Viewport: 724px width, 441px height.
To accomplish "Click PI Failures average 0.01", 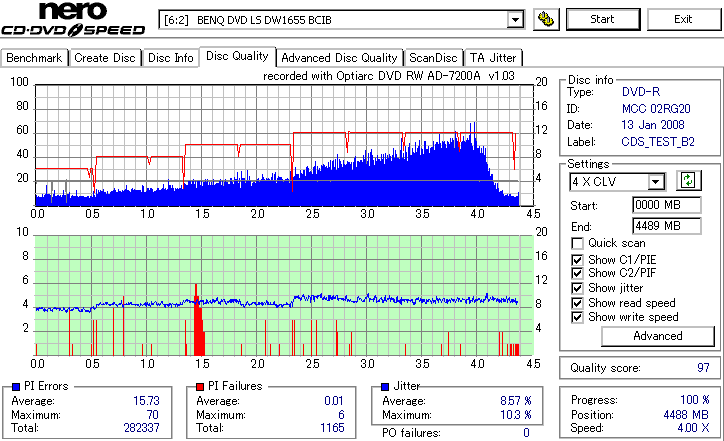I will tap(334, 401).
